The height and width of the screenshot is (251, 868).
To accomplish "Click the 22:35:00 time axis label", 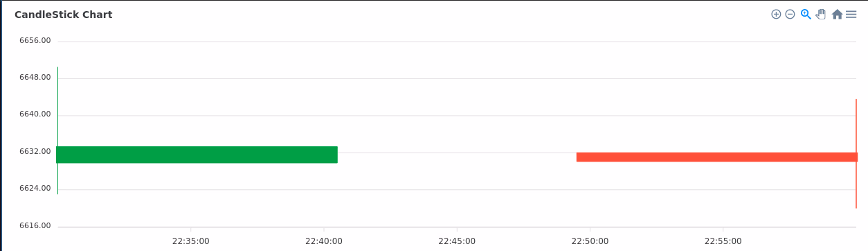I will (191, 241).
